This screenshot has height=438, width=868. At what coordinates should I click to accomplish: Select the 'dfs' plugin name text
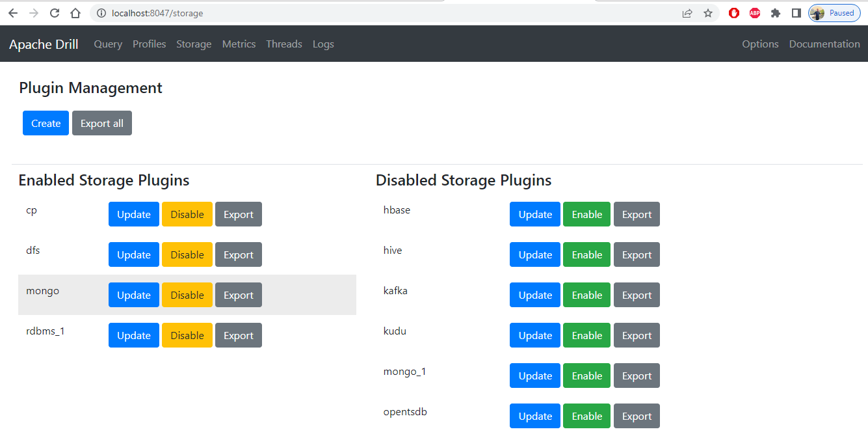(33, 250)
